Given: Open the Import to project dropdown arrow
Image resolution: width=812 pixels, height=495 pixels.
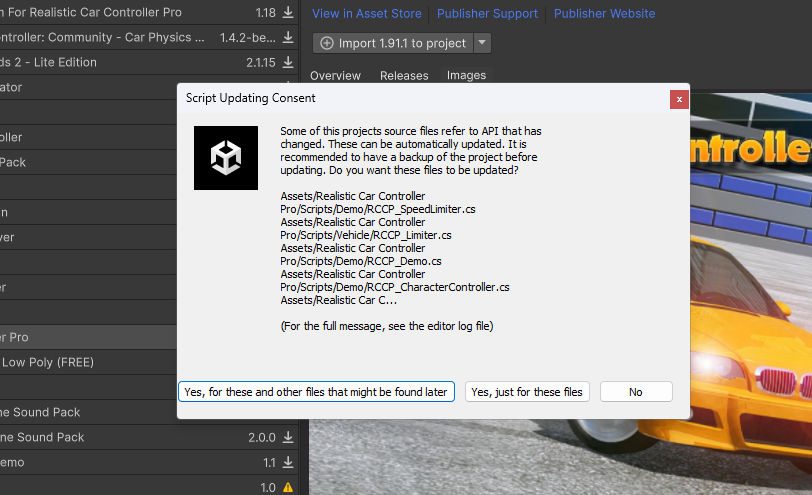Looking at the screenshot, I should pyautogui.click(x=482, y=43).
